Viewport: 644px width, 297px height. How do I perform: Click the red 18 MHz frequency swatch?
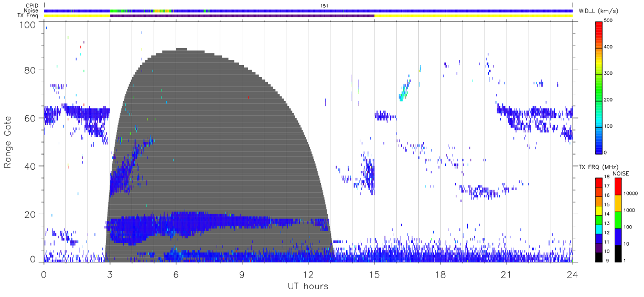[x=598, y=181]
